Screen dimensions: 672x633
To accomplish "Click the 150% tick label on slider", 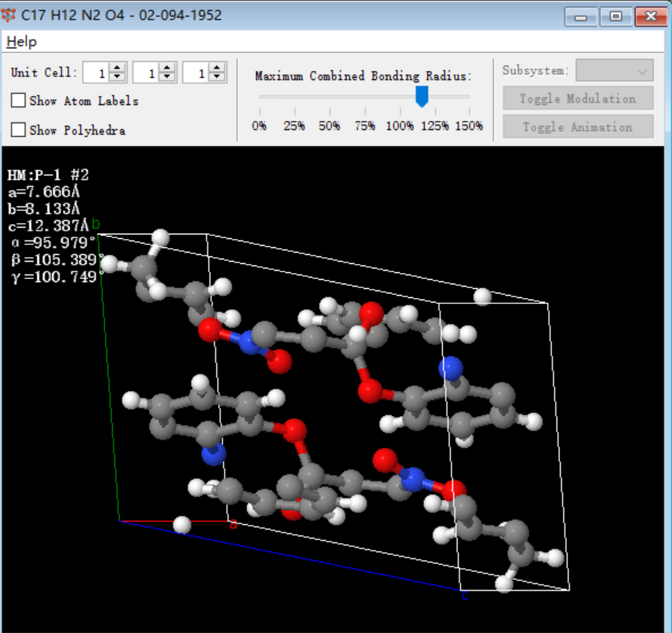I will pyautogui.click(x=469, y=126).
